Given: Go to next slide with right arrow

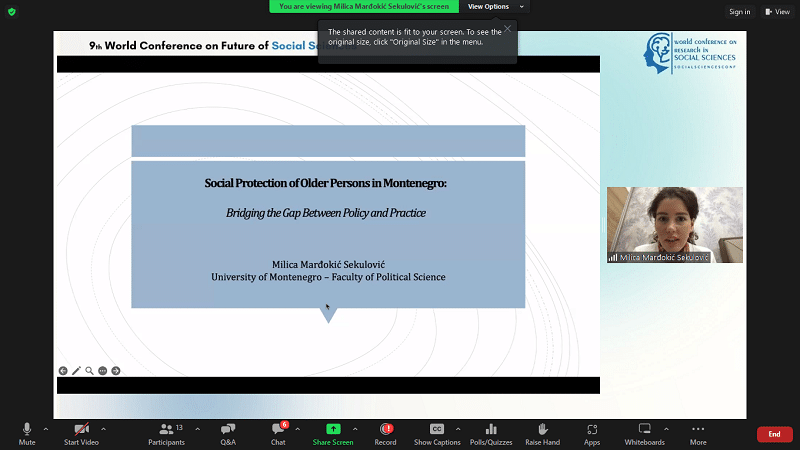Looking at the screenshot, I should 116,371.
